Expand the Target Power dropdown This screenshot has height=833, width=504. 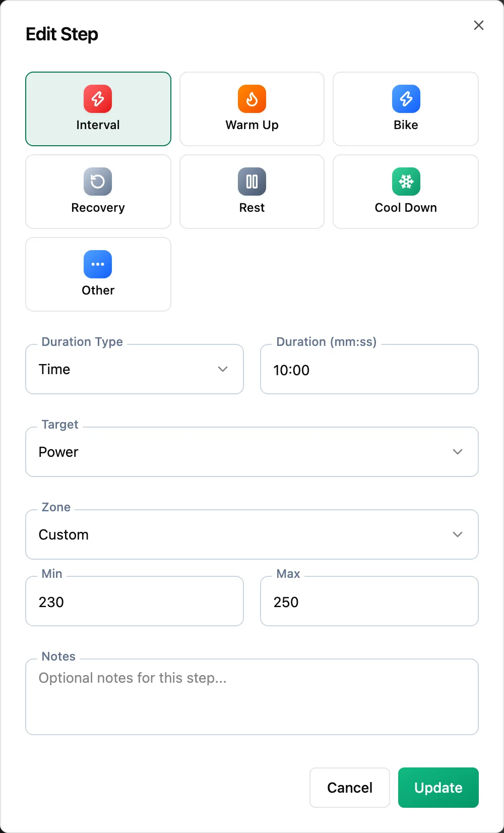click(252, 452)
